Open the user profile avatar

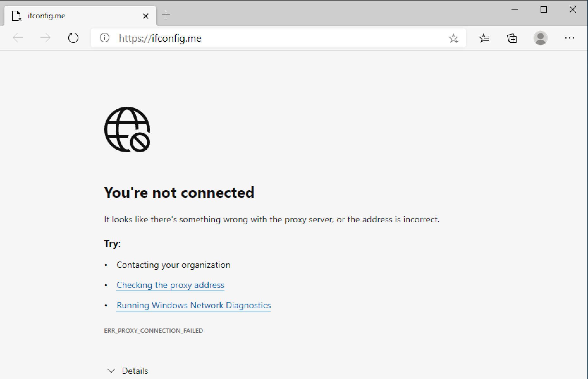(x=540, y=38)
